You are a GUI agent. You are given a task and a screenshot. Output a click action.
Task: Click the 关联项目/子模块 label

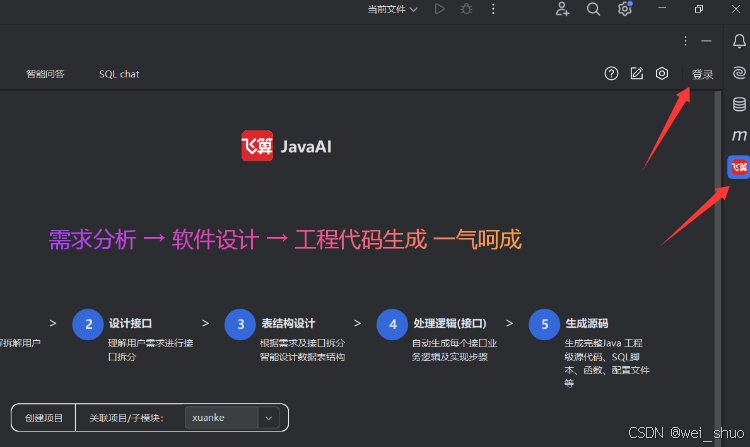tap(126, 418)
